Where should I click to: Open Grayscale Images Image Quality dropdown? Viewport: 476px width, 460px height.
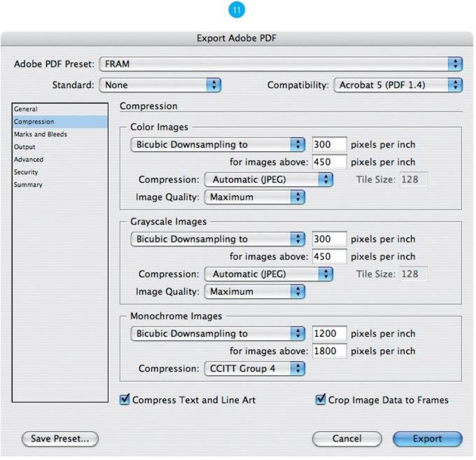point(255,292)
